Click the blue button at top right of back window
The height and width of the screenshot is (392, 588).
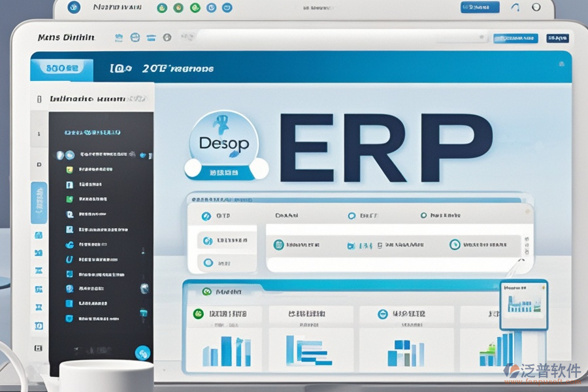point(480,8)
